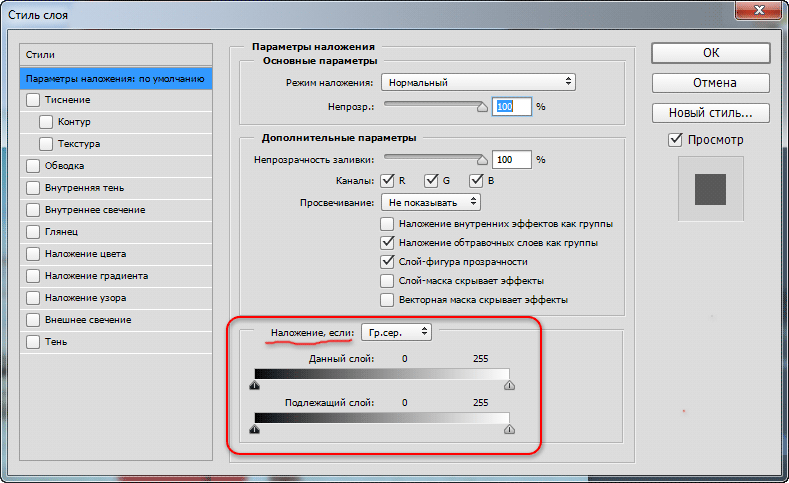Open the Глянец settings row
The width and height of the screenshot is (789, 483).
tap(116, 232)
